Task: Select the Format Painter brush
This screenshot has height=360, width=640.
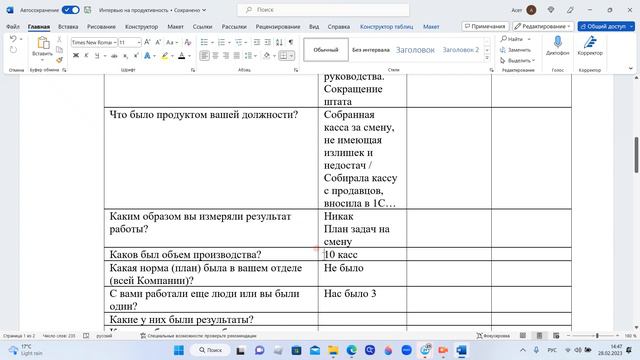Action: [59, 60]
